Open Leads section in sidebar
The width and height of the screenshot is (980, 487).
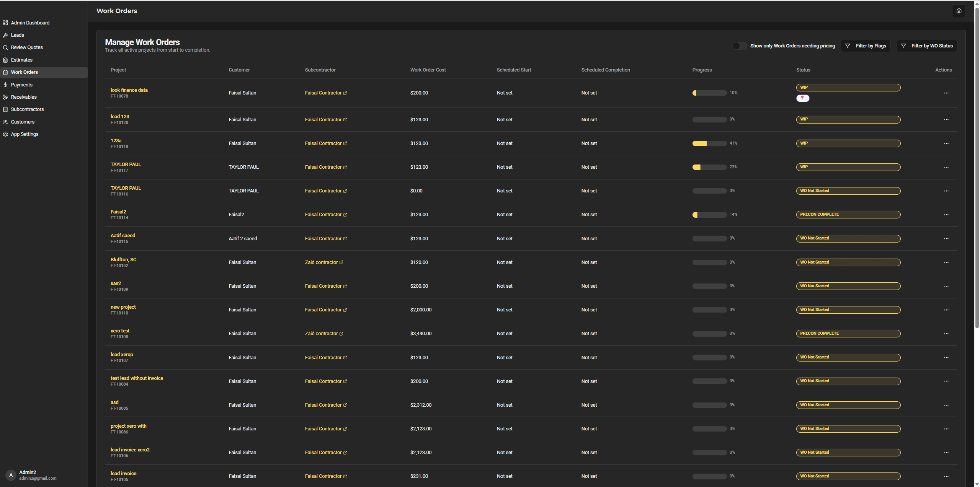[x=17, y=35]
